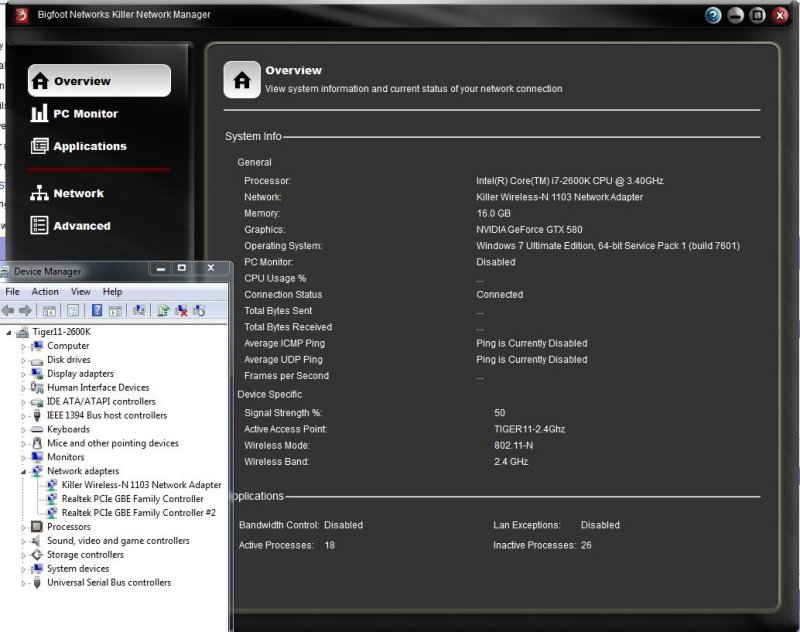
Task: Click the Signal Strength value 50
Action: coord(499,413)
